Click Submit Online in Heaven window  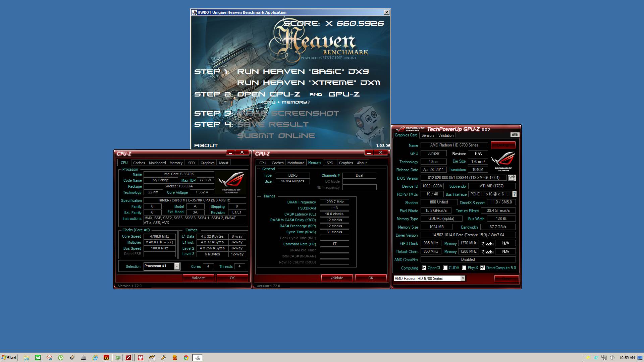point(276,136)
